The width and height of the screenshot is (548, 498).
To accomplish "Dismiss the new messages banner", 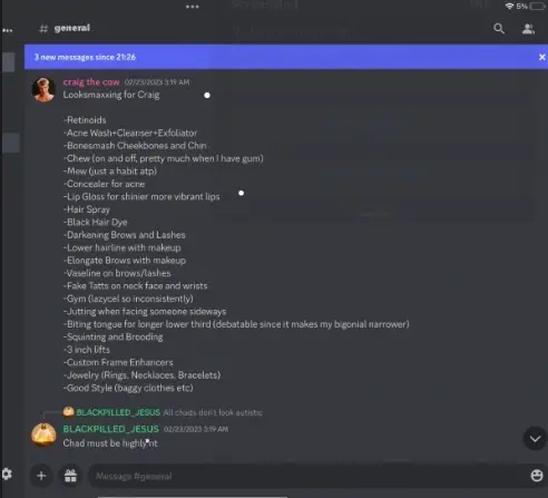I will [542, 57].
